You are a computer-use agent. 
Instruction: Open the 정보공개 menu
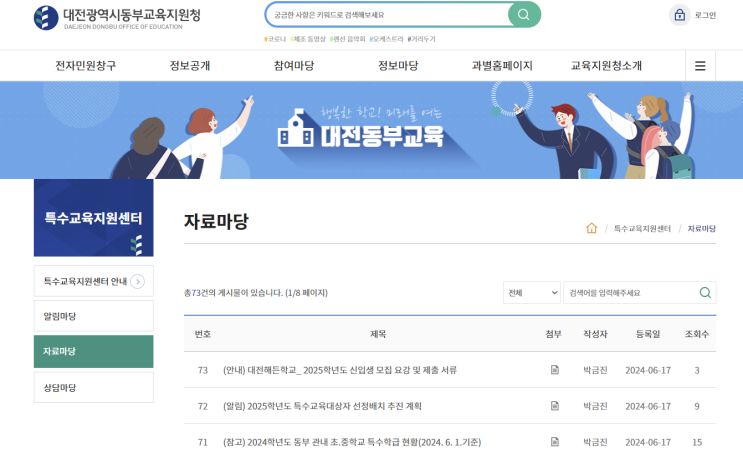point(190,66)
